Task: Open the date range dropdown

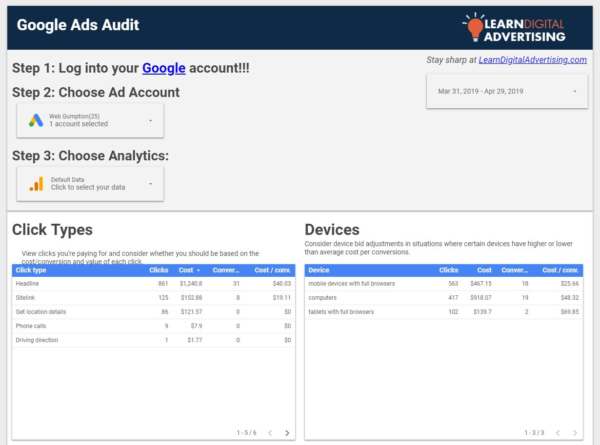Action: coord(507,91)
